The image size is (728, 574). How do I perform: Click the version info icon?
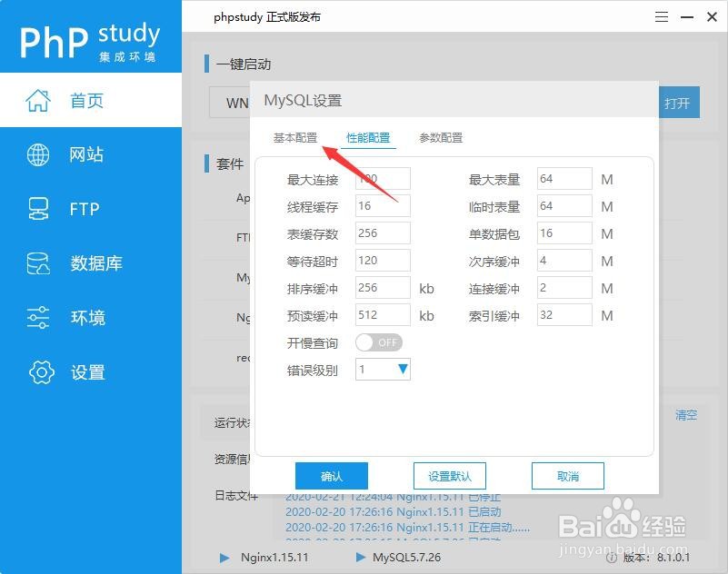point(612,558)
